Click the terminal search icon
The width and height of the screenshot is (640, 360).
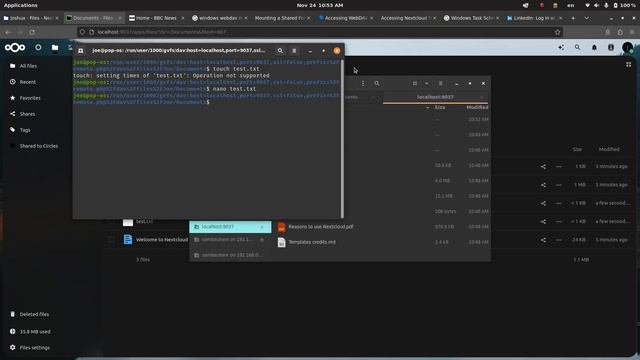[x=280, y=51]
